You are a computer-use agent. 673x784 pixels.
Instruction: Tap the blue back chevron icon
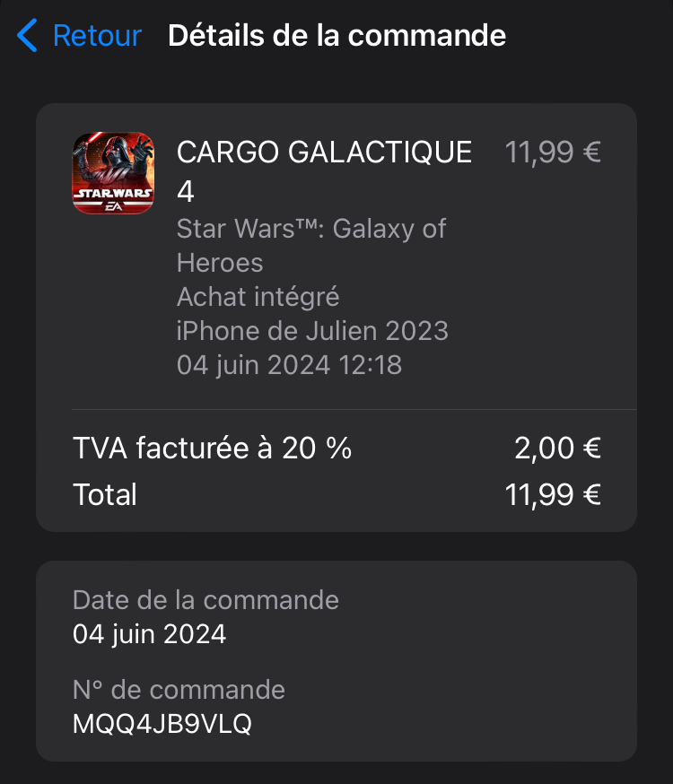click(x=28, y=36)
